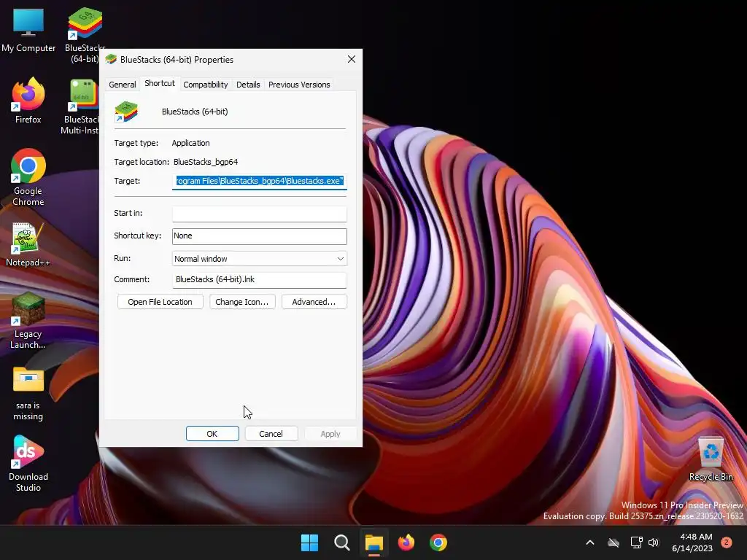
Task: Click the Comment field
Action: tap(260, 279)
